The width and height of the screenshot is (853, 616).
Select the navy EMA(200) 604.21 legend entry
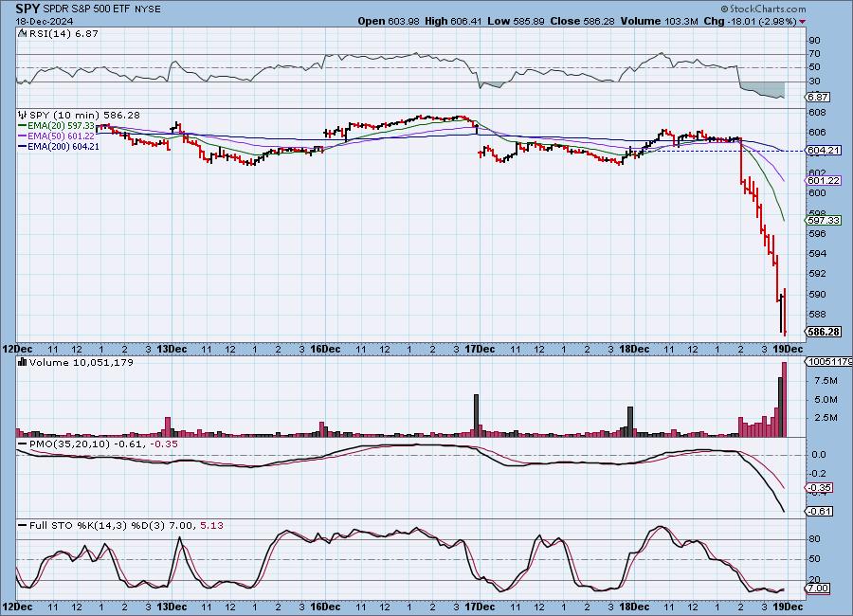59,146
